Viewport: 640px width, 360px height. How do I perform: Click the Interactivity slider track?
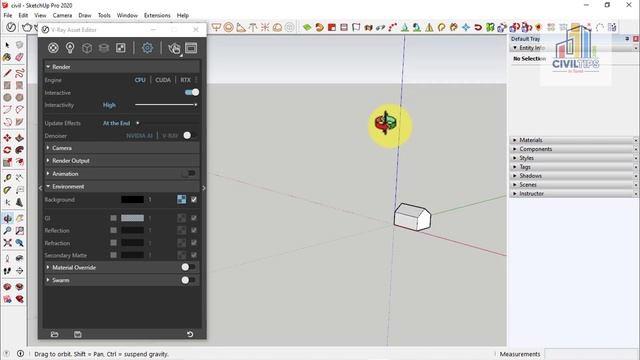coord(166,105)
